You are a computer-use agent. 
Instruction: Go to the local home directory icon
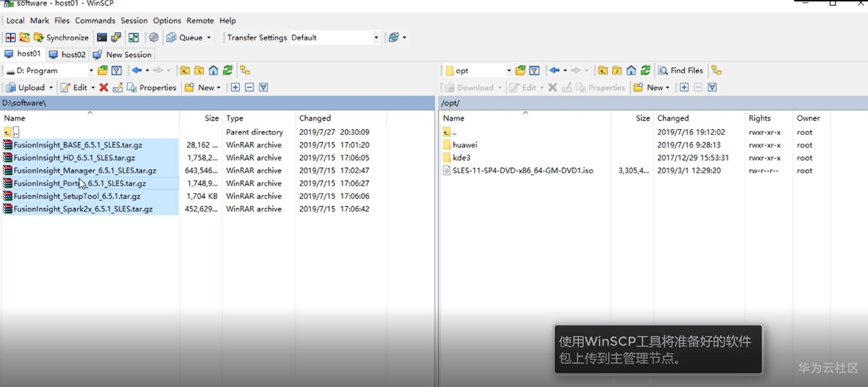click(x=213, y=71)
